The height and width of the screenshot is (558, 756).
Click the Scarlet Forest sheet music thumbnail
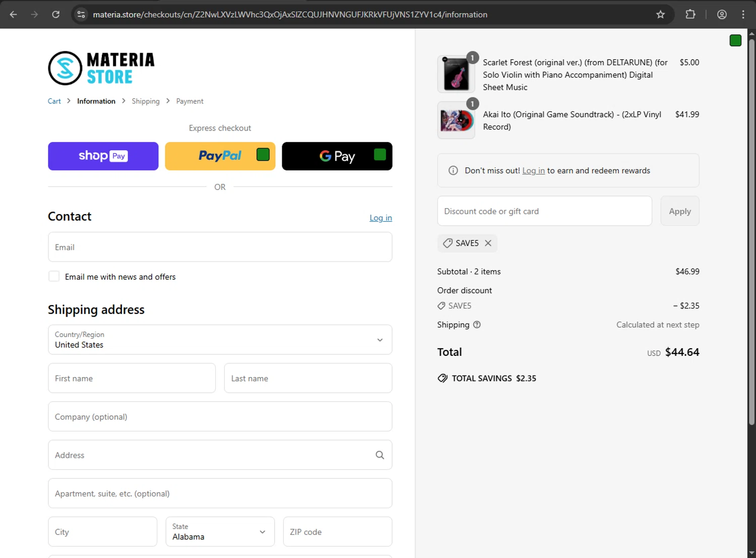click(456, 74)
